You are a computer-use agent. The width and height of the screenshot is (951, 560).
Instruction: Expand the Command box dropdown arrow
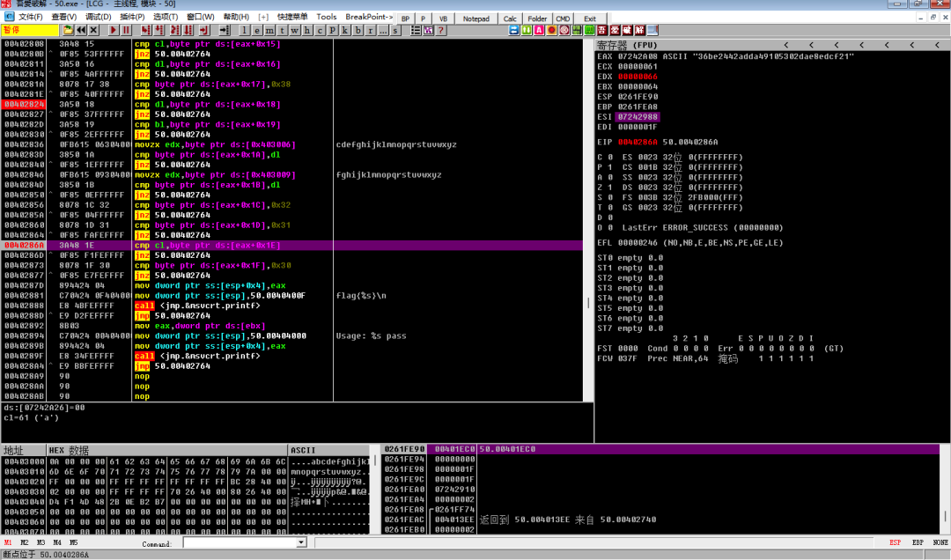click(x=301, y=543)
